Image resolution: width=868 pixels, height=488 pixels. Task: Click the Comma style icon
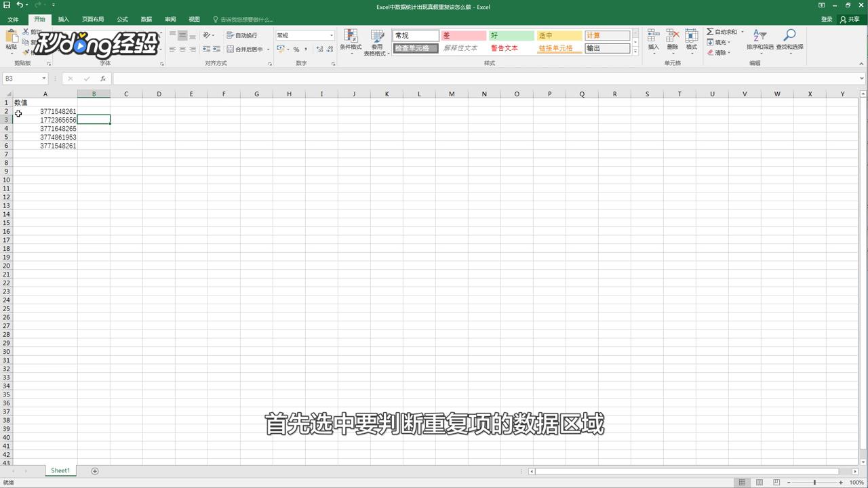pyautogui.click(x=306, y=49)
